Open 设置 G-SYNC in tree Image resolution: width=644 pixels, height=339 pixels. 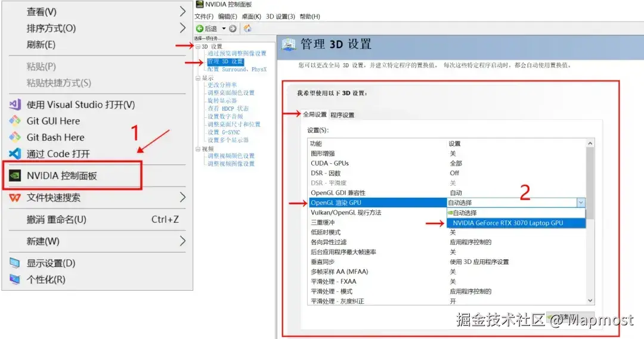point(224,132)
